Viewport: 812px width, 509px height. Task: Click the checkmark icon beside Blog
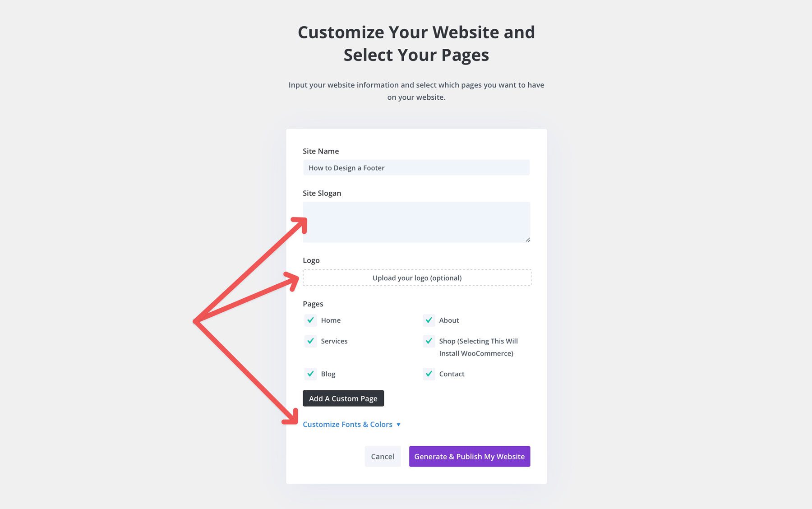tap(310, 374)
